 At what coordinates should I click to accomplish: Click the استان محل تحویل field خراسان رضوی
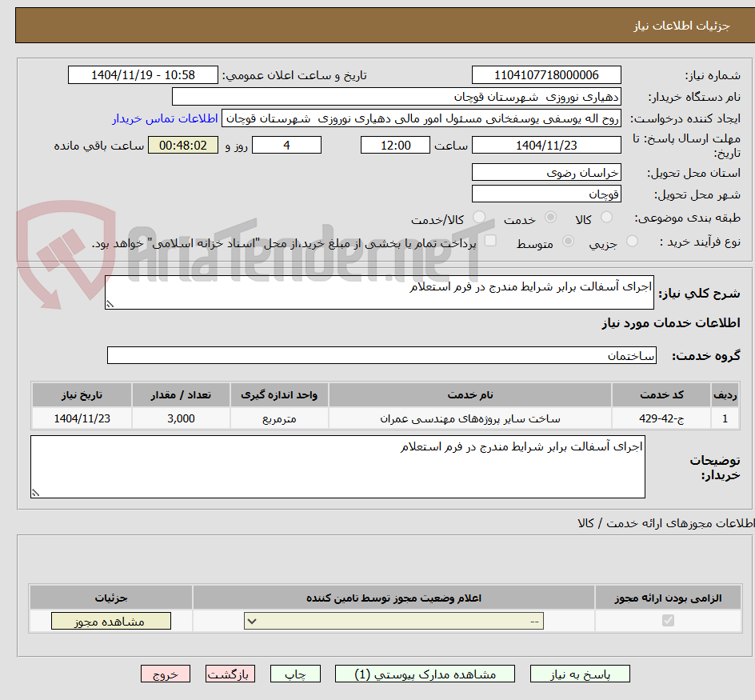pyautogui.click(x=546, y=173)
